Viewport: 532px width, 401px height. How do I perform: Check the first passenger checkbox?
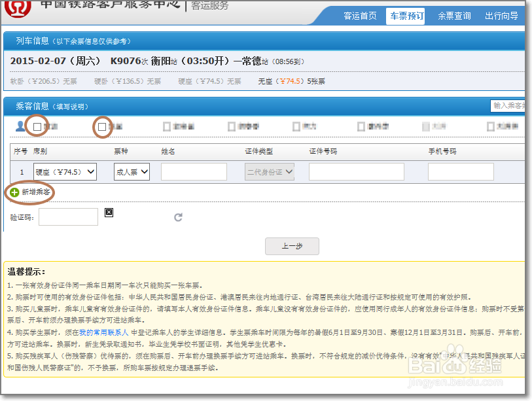[x=38, y=126]
